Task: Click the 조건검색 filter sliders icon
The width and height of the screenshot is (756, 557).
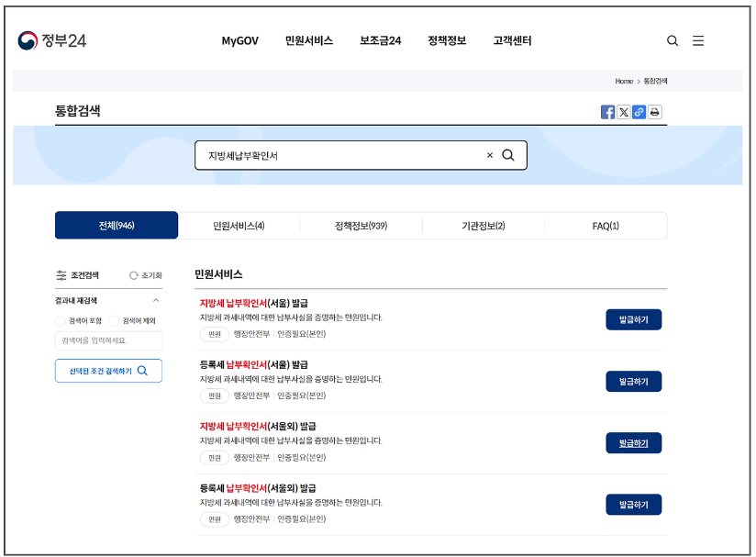Action: [61, 275]
